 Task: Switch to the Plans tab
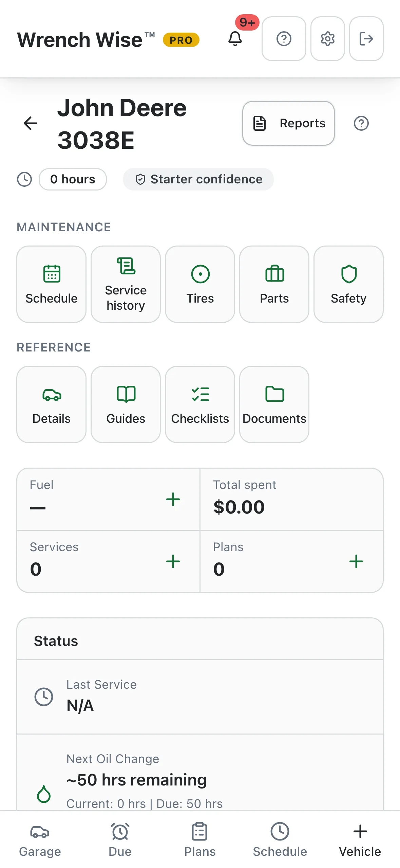tap(200, 839)
